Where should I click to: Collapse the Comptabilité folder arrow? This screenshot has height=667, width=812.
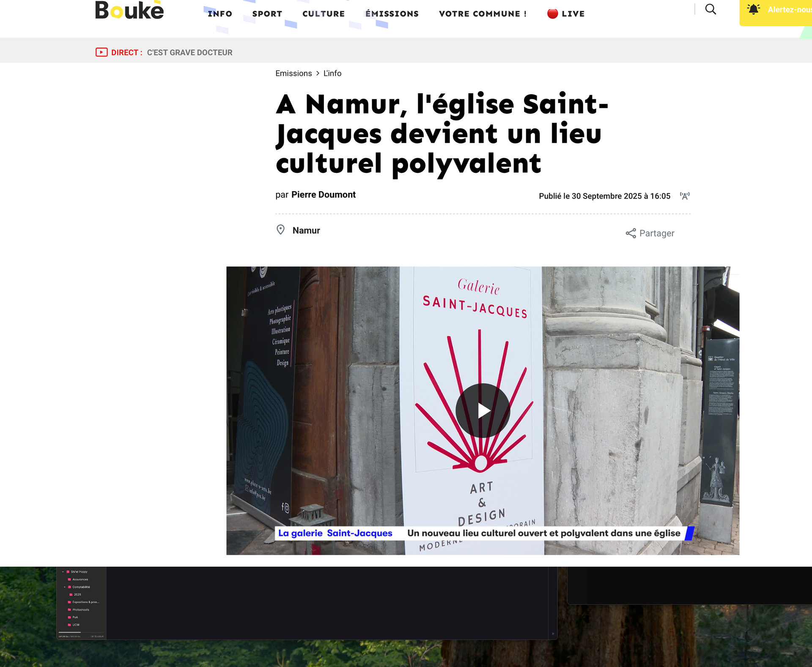(x=65, y=587)
